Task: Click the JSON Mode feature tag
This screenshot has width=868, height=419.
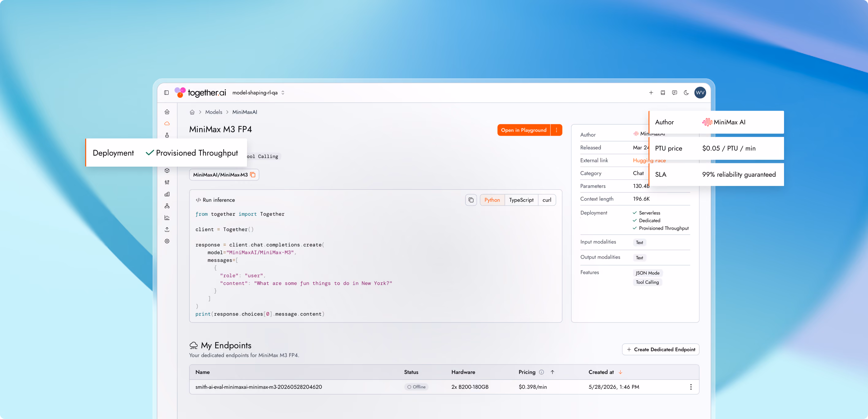Action: 647,273
